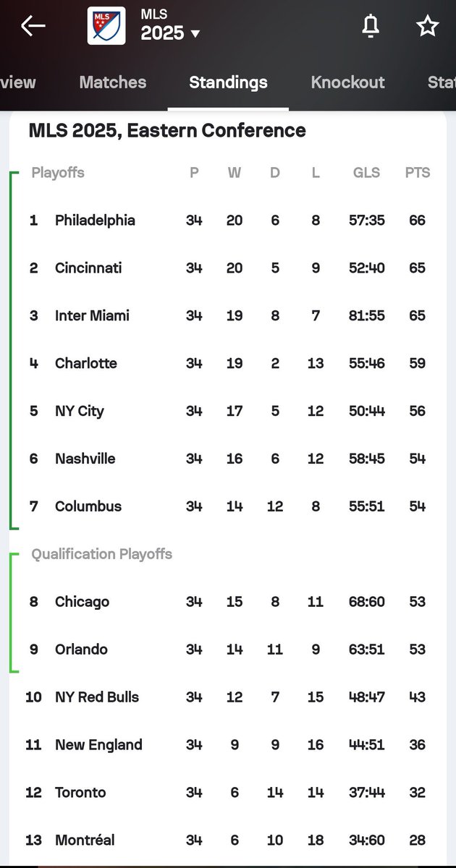456x868 pixels.
Task: Select the Standings tab
Action: pos(228,82)
